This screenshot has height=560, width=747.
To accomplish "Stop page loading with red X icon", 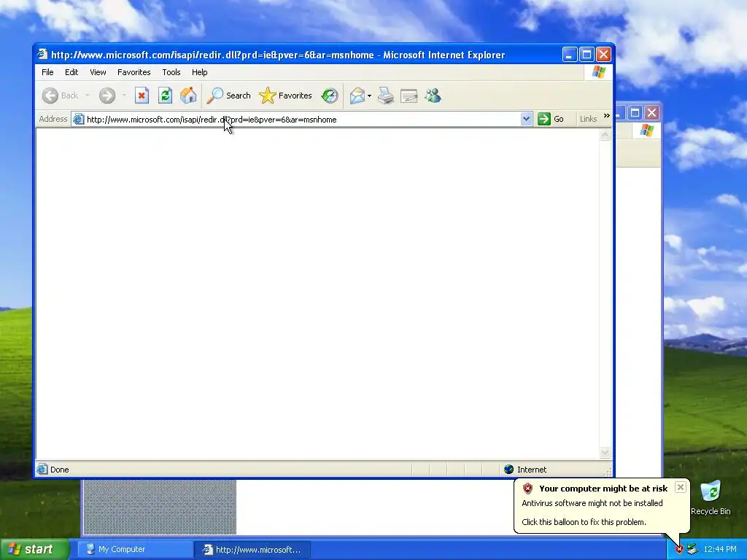I will [142, 96].
